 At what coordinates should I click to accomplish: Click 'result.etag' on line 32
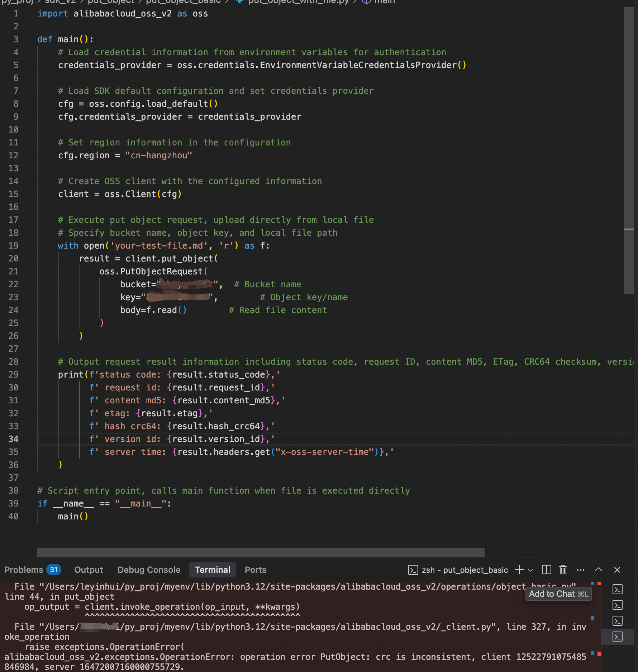169,413
